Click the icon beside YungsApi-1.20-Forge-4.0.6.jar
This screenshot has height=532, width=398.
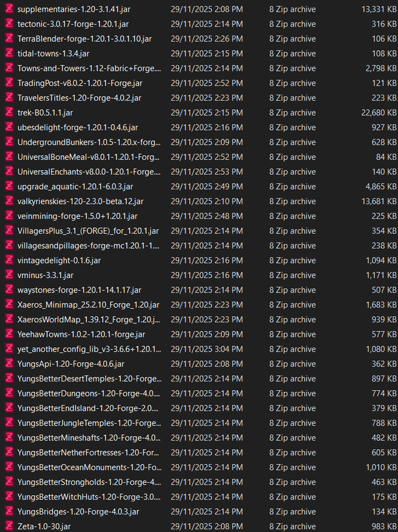point(9,363)
